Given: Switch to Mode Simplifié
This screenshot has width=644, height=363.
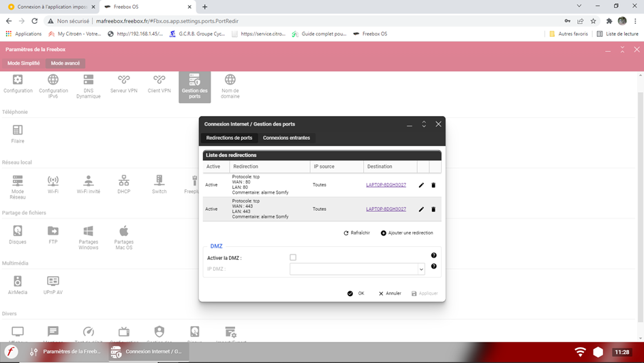Looking at the screenshot, I should [x=23, y=63].
